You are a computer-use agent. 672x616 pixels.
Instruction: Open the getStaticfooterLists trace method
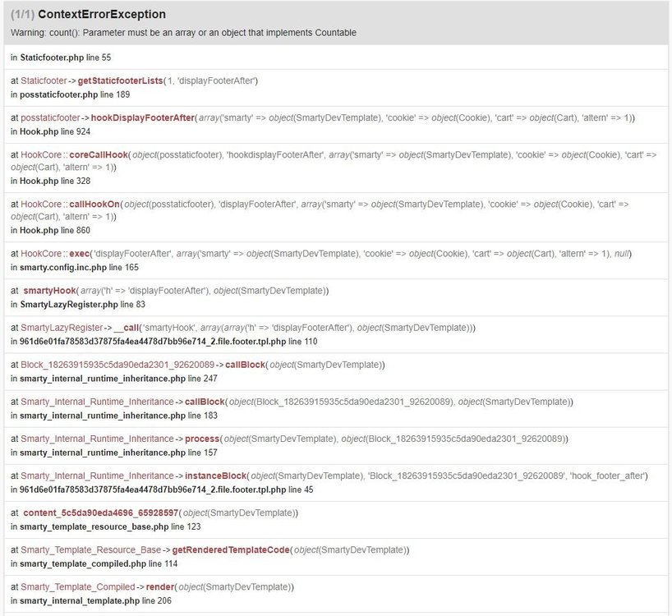tap(121, 80)
